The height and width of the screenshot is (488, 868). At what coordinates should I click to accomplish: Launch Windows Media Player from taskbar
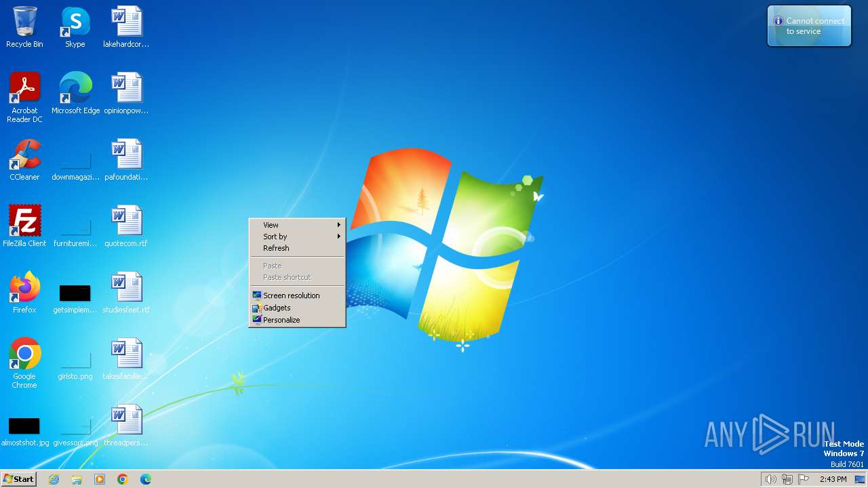(x=100, y=479)
